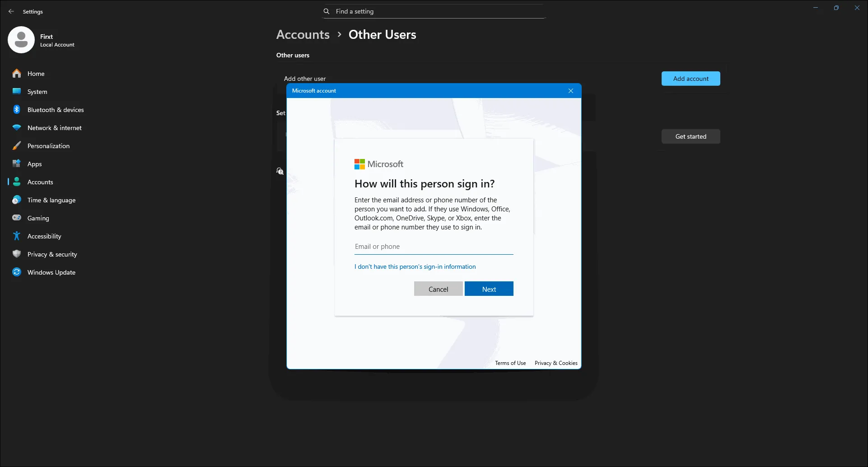This screenshot has width=868, height=467.
Task: Open Time & language section
Action: click(x=51, y=200)
